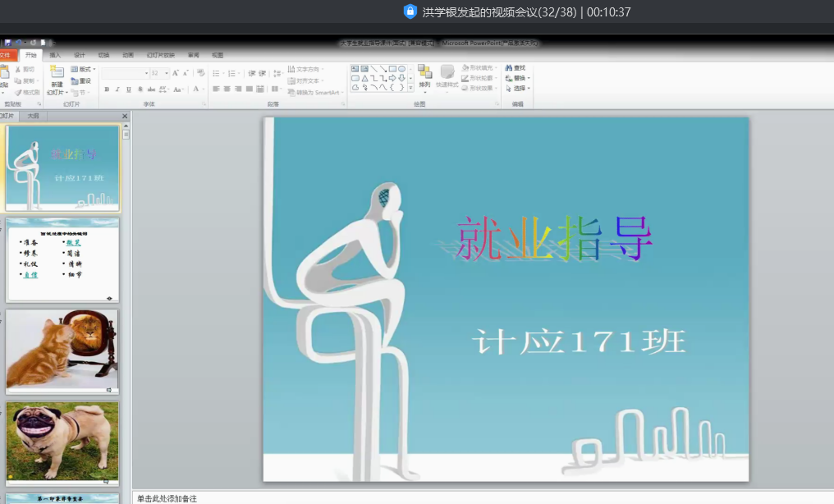Open the Animations (动画) ribbon tab
This screenshot has width=834, height=504.
click(128, 55)
